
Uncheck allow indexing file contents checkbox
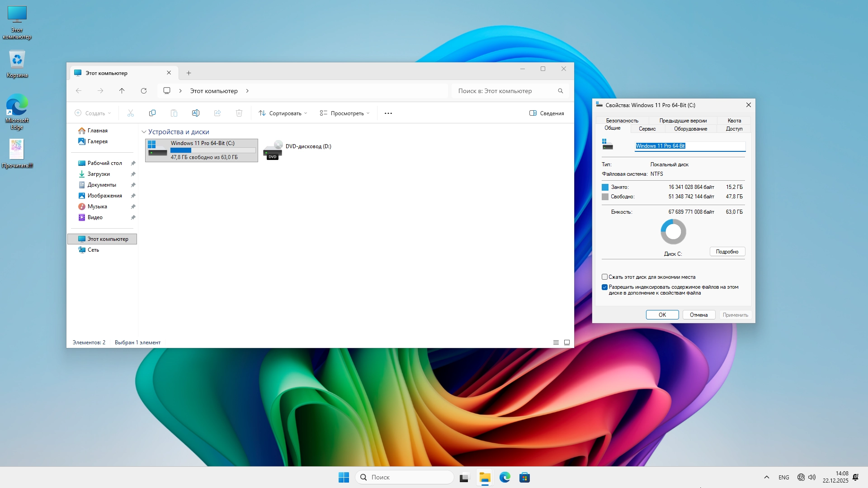(604, 287)
